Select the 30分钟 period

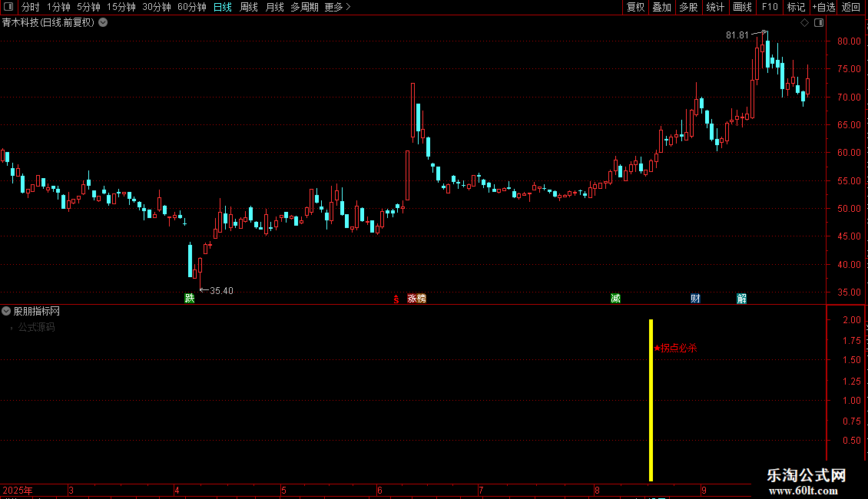click(x=156, y=7)
